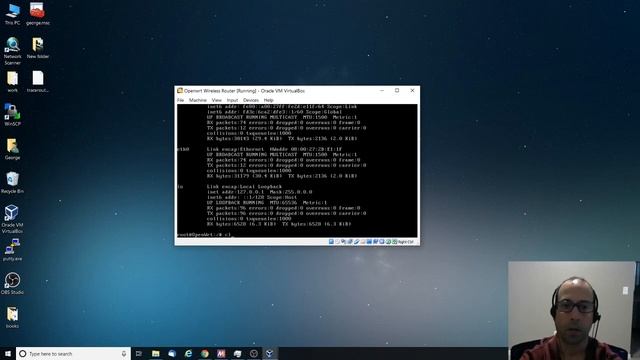
Task: Select the work folder on desktop
Action: (x=12, y=81)
